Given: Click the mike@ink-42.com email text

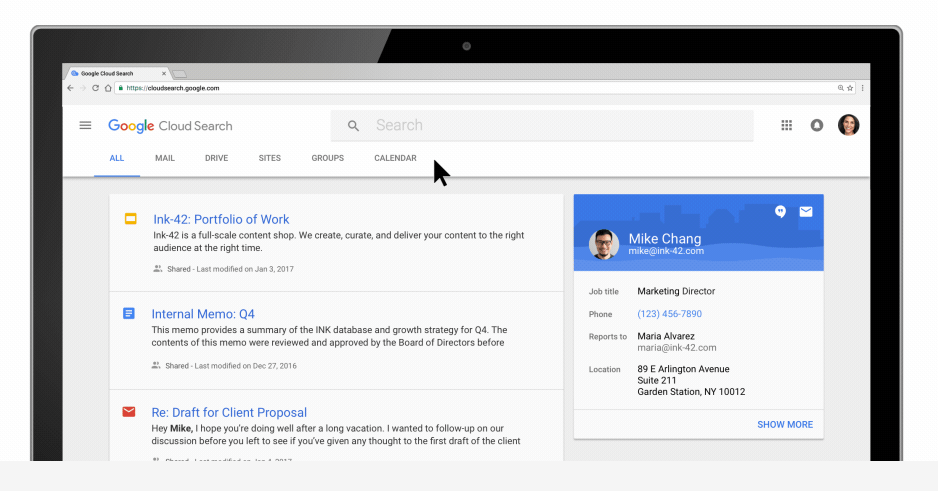Looking at the screenshot, I should (666, 251).
